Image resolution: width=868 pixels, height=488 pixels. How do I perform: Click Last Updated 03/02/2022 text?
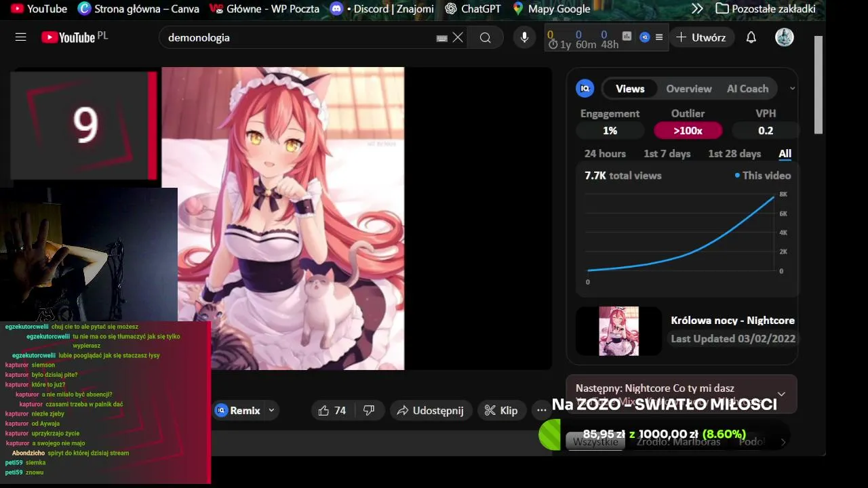[x=732, y=339]
